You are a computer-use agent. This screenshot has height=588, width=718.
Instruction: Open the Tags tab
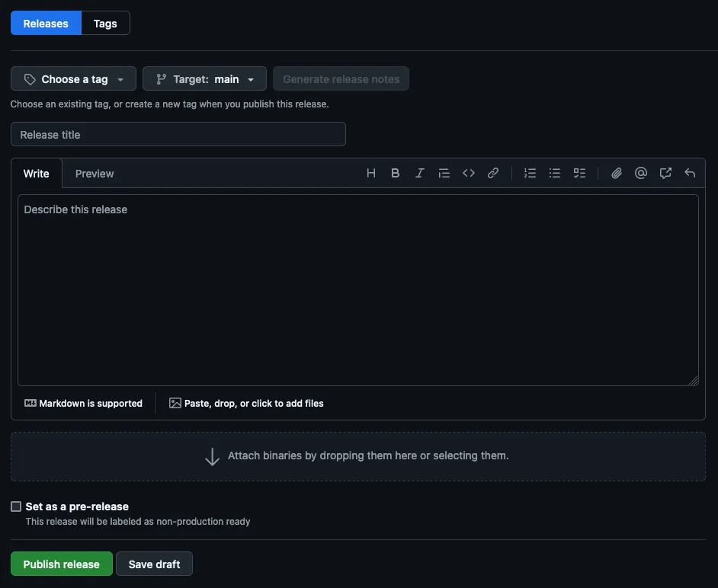click(x=105, y=24)
